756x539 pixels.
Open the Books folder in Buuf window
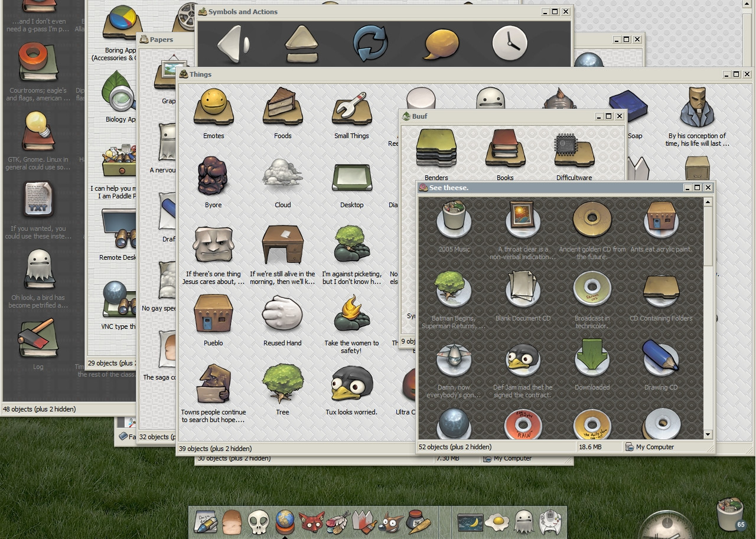[x=505, y=148]
